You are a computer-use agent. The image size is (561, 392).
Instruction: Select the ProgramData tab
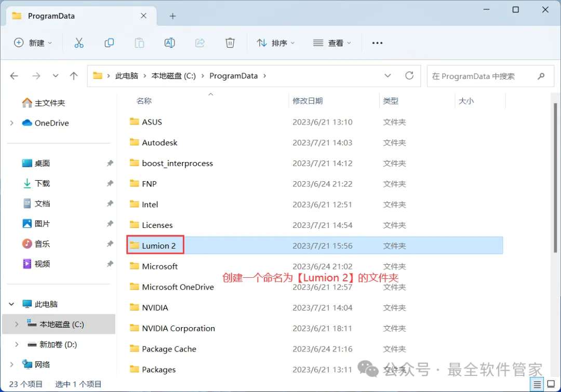[x=82, y=16]
